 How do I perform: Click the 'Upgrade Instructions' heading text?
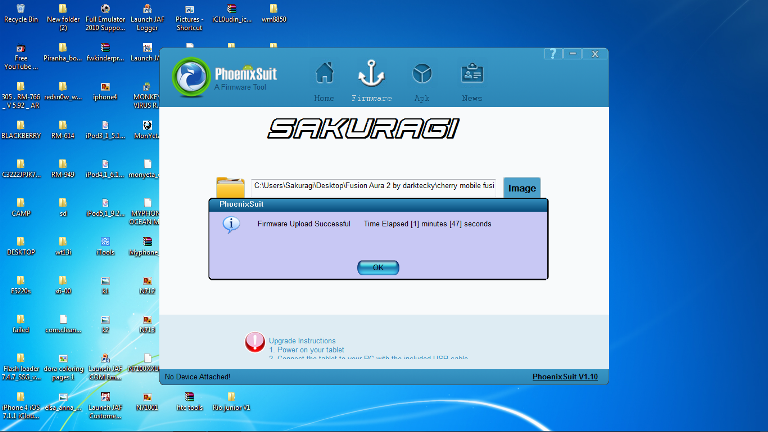click(x=302, y=340)
